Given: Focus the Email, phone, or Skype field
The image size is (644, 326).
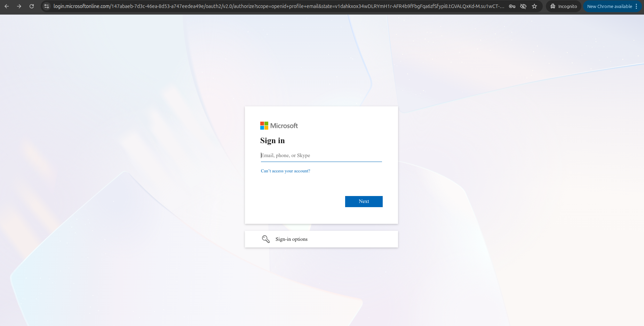Looking at the screenshot, I should pos(321,156).
